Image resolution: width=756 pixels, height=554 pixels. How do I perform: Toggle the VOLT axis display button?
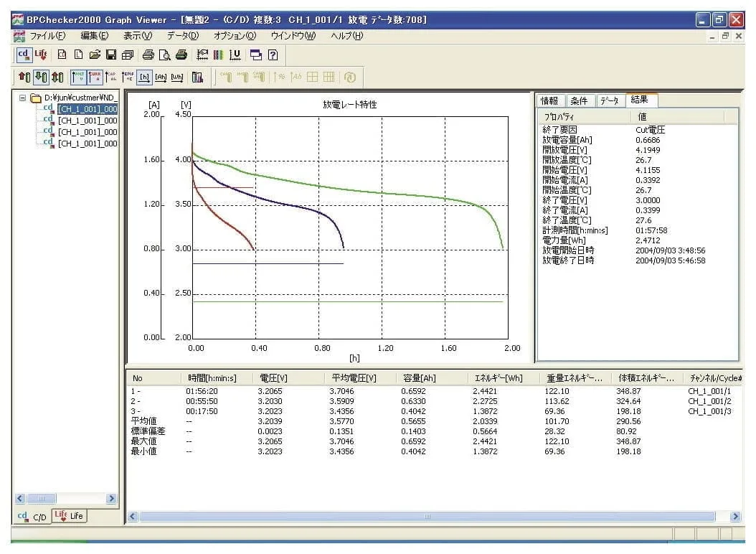coord(79,78)
